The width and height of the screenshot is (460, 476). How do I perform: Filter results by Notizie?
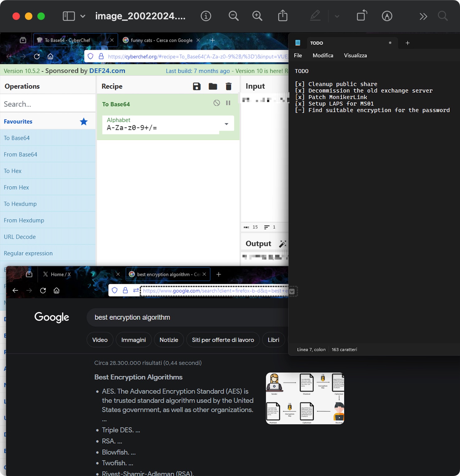(169, 340)
